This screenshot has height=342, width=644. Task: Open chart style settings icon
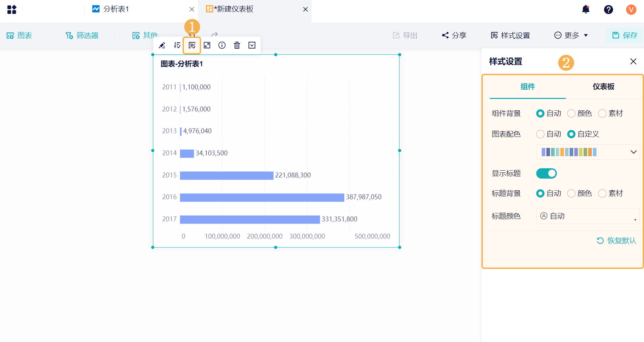(192, 45)
